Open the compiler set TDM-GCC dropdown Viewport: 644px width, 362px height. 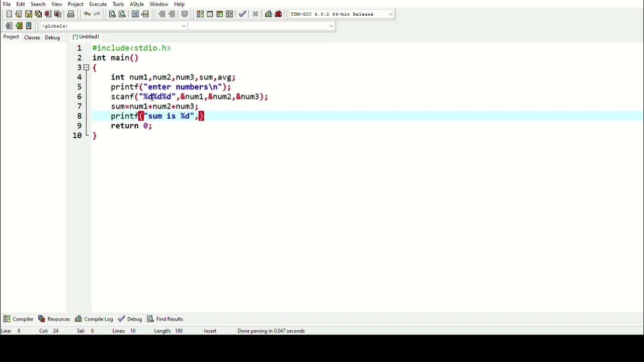pyautogui.click(x=341, y=14)
